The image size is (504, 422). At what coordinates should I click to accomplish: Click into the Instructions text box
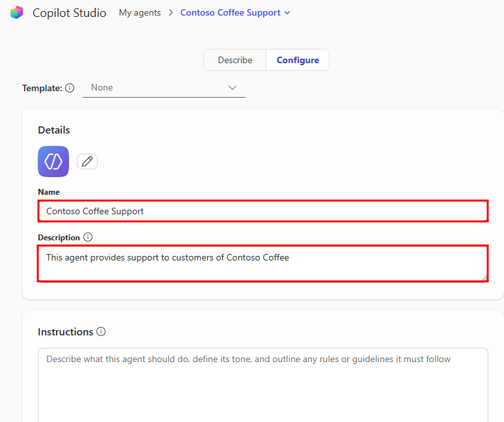(262, 384)
